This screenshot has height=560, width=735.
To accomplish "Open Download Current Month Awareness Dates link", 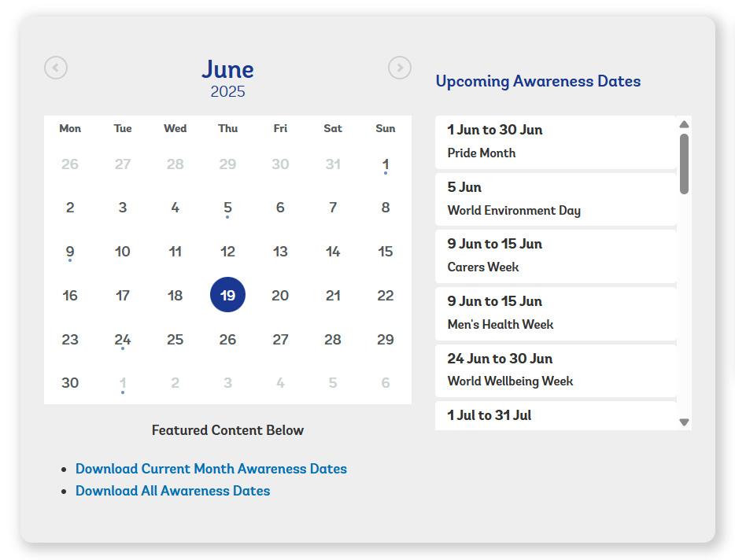I will (212, 469).
